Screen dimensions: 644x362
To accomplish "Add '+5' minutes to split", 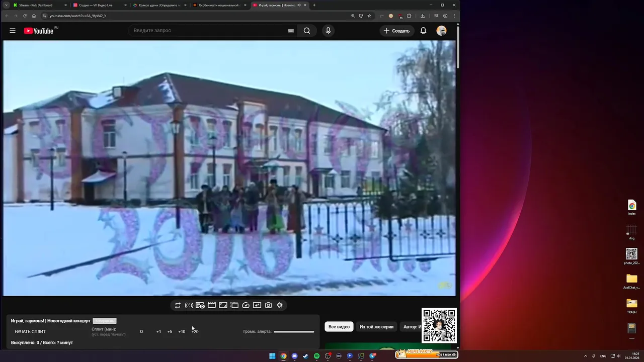I will tap(170, 332).
